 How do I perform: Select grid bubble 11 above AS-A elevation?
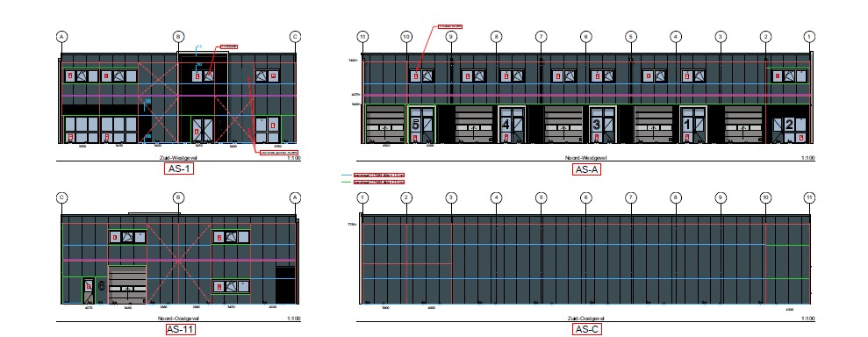[362, 37]
